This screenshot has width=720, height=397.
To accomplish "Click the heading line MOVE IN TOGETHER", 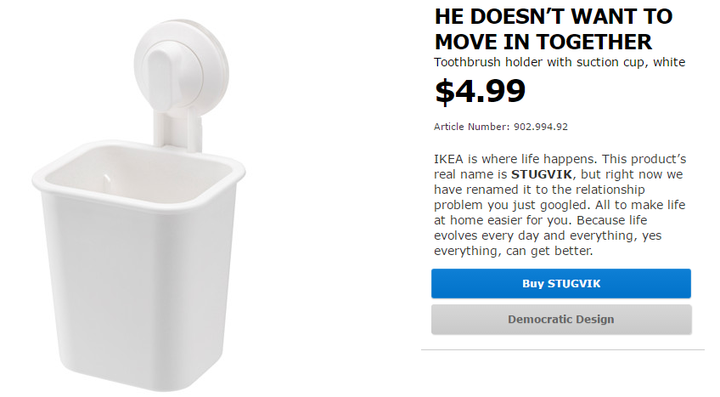I will click(x=543, y=42).
